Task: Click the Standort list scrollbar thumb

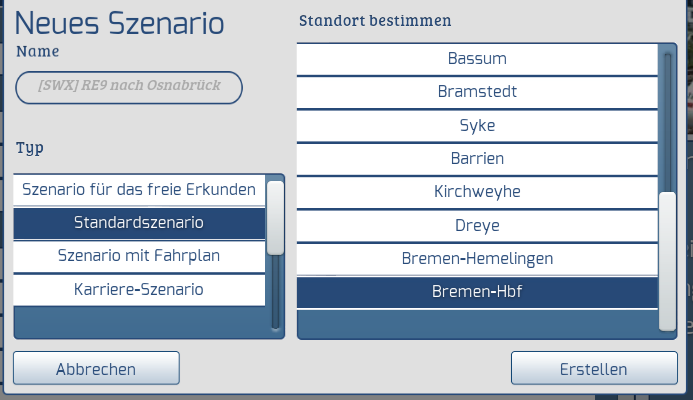Action: coord(668,260)
